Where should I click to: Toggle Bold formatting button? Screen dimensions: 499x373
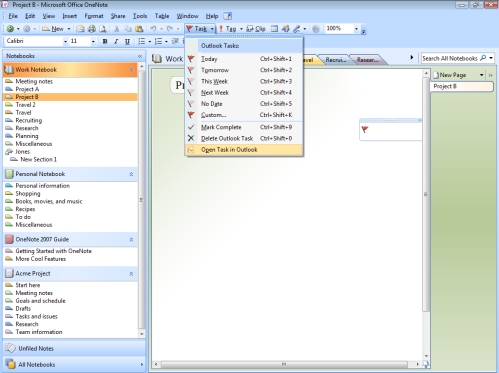point(105,41)
